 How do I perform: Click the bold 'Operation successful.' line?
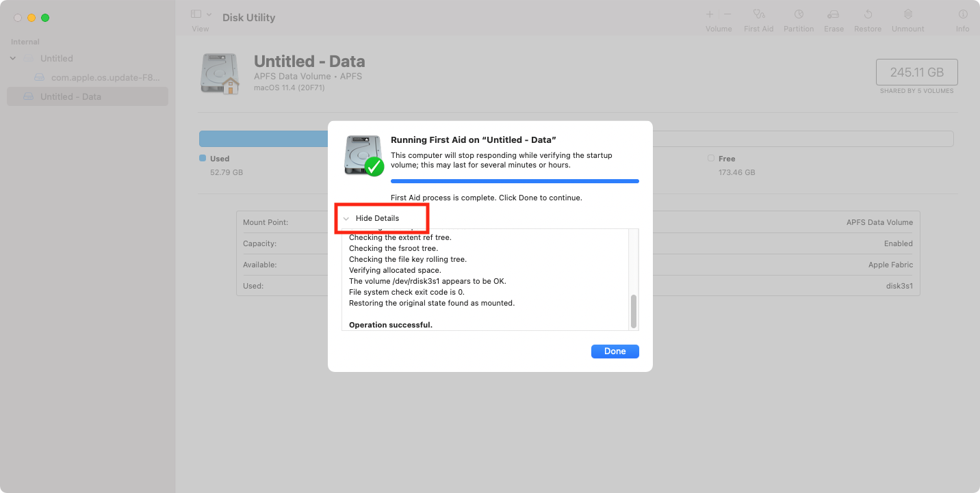391,325
